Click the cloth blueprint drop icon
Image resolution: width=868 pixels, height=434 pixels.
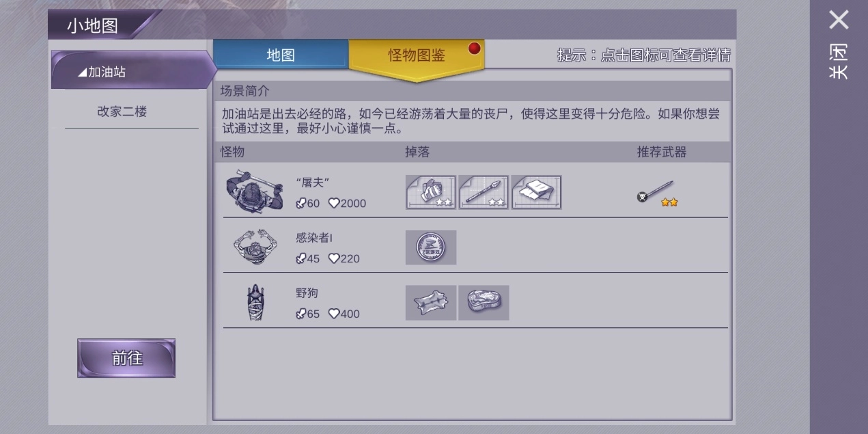click(x=536, y=192)
